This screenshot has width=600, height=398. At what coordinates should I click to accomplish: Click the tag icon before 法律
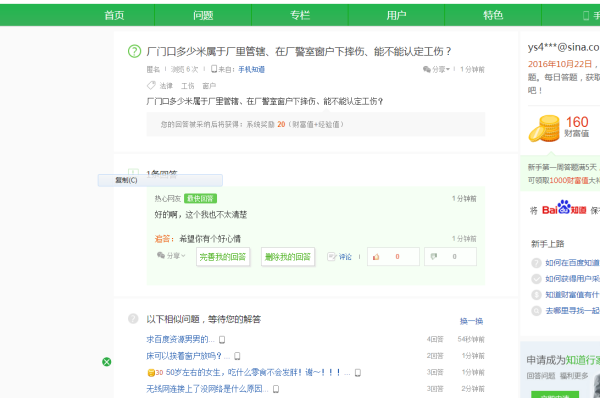(151, 85)
